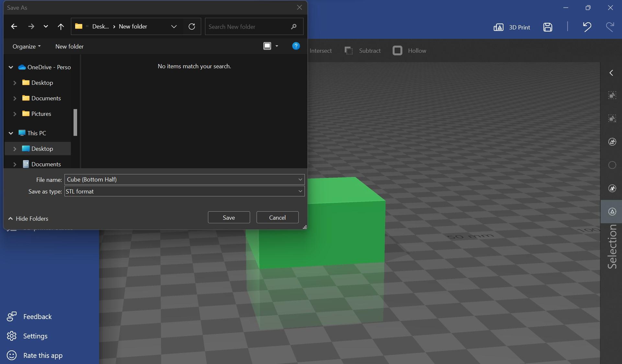Image resolution: width=622 pixels, height=364 pixels.
Task: Open the Rate this app link
Action: [42, 355]
